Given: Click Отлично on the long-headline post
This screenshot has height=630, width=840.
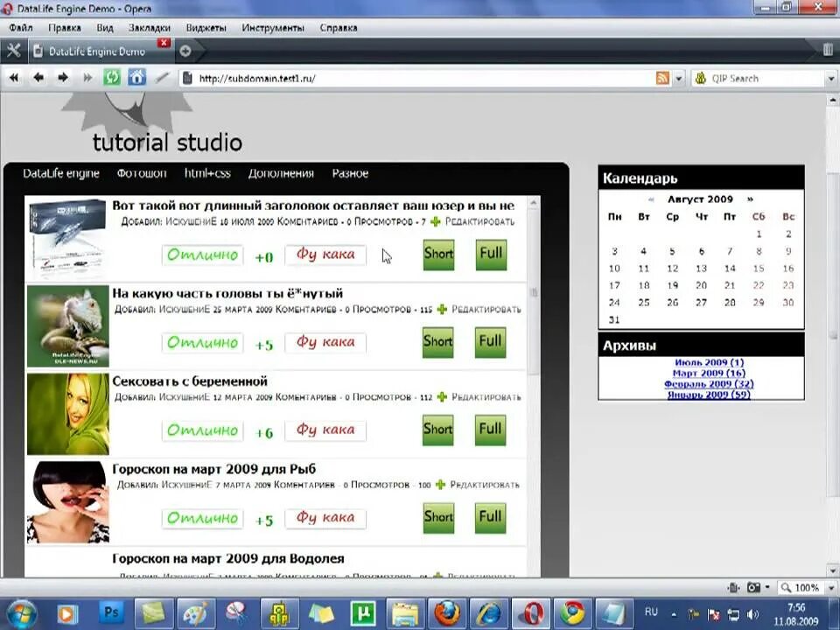Looking at the screenshot, I should coord(202,255).
